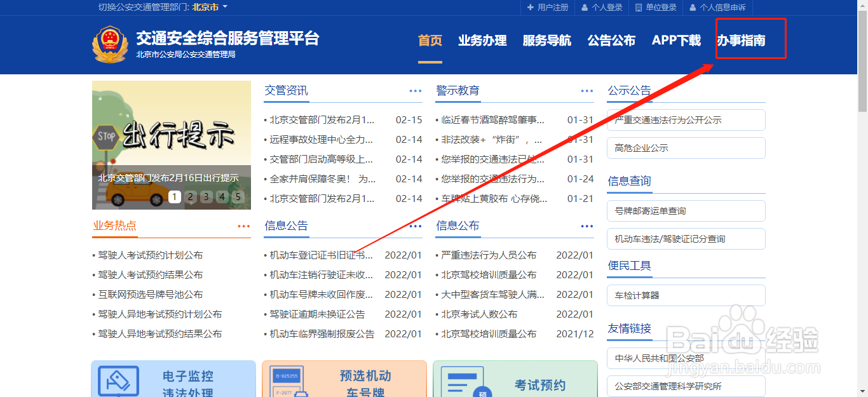Click the 电子监控违法处理 camera icon

[x=119, y=380]
